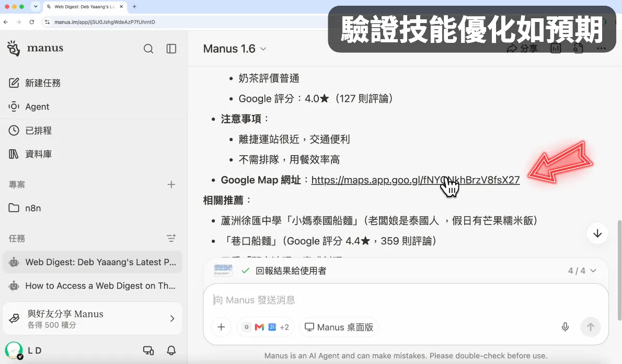Click the manus logo in sidebar
622x364 pixels.
pyautogui.click(x=35, y=49)
